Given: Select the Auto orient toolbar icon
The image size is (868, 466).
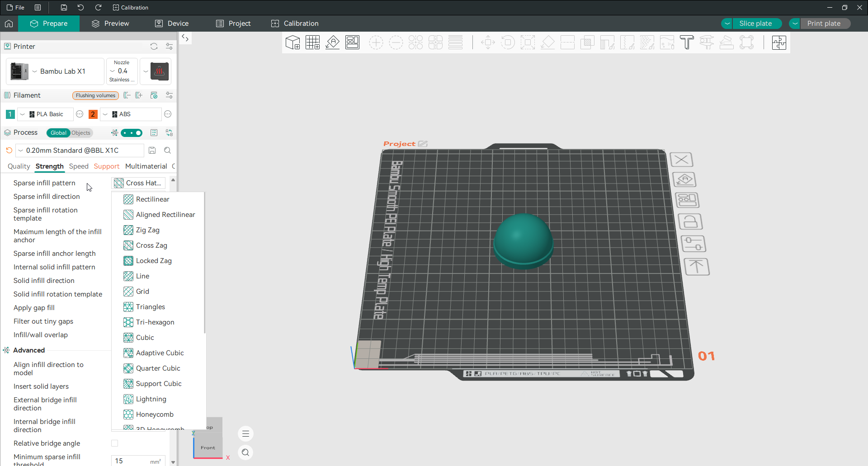Looking at the screenshot, I should 332,42.
